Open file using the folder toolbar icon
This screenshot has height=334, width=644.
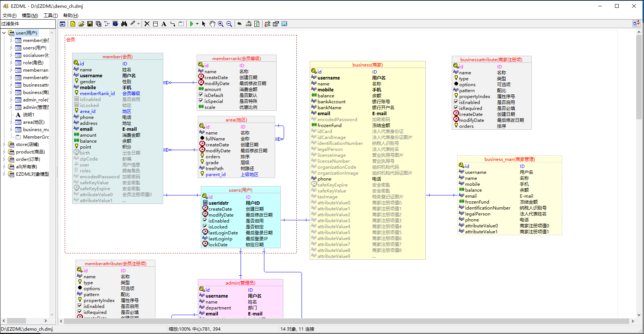tap(81, 24)
